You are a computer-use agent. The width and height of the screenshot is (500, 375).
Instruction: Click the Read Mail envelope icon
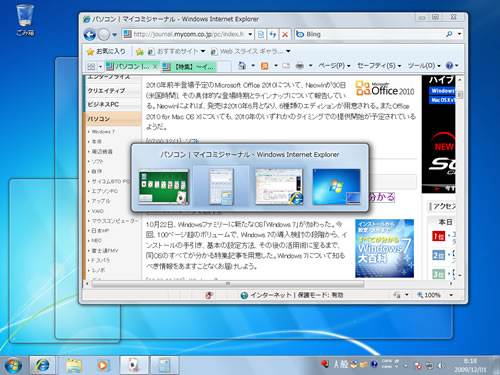(x=286, y=66)
